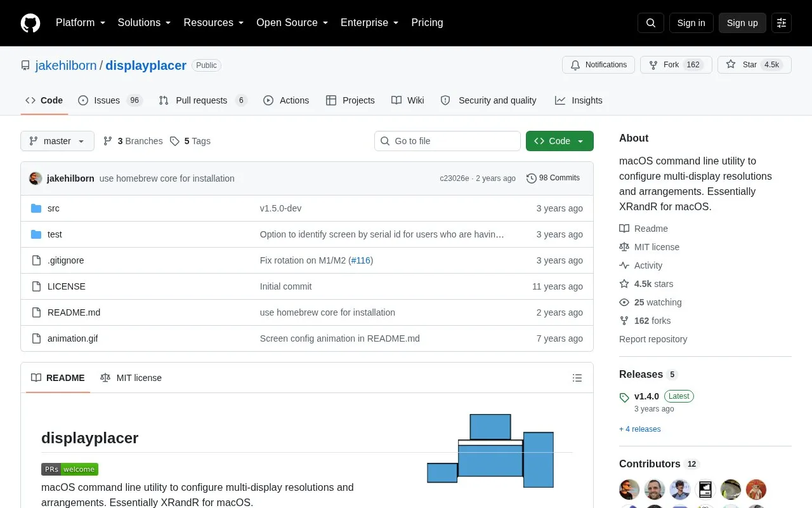Image resolution: width=812 pixels, height=508 pixels.
Task: Select the MIT license tab in README
Action: pyautogui.click(x=131, y=378)
